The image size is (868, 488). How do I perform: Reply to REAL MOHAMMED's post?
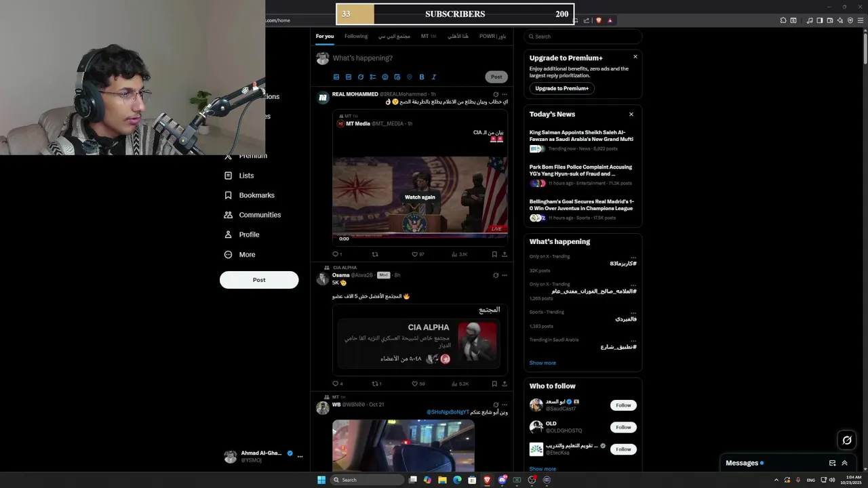pyautogui.click(x=335, y=254)
